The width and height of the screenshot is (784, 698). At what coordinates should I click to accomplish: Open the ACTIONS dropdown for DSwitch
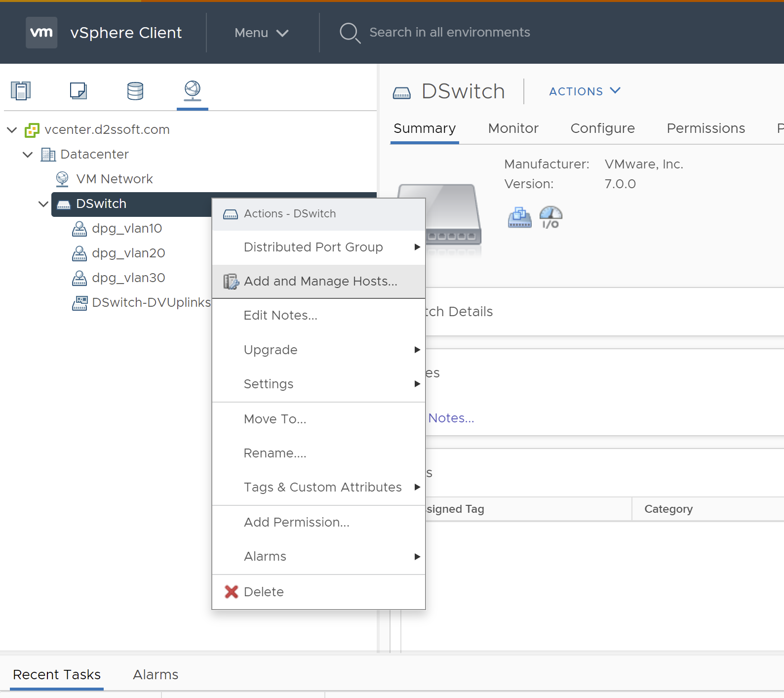(x=584, y=91)
